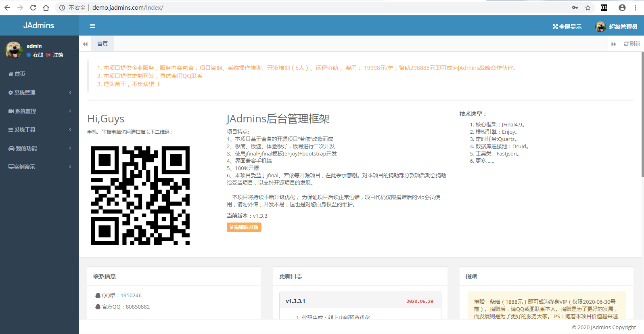Click the Hi,Guys heading
The height and width of the screenshot is (334, 644).
[106, 119]
